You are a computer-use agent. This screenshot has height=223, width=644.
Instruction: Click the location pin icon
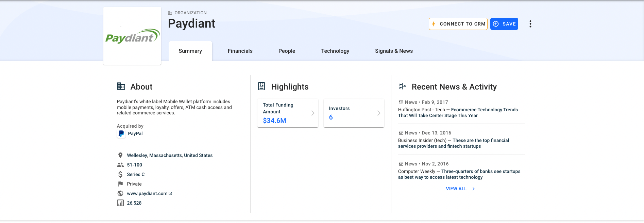tap(120, 155)
